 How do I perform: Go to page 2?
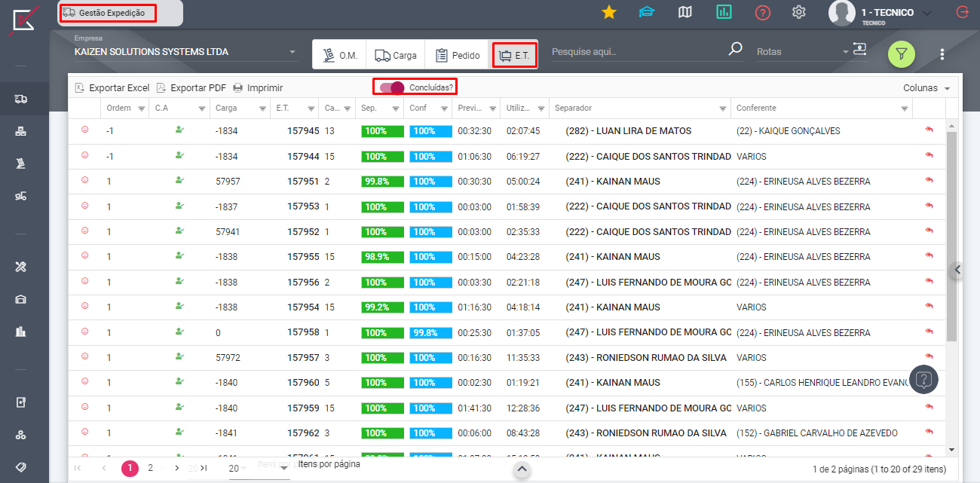(151, 468)
